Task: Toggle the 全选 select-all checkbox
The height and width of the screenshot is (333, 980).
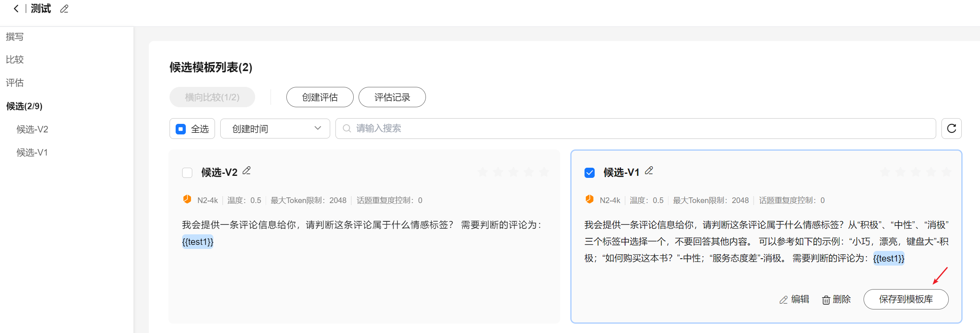Action: click(x=181, y=129)
